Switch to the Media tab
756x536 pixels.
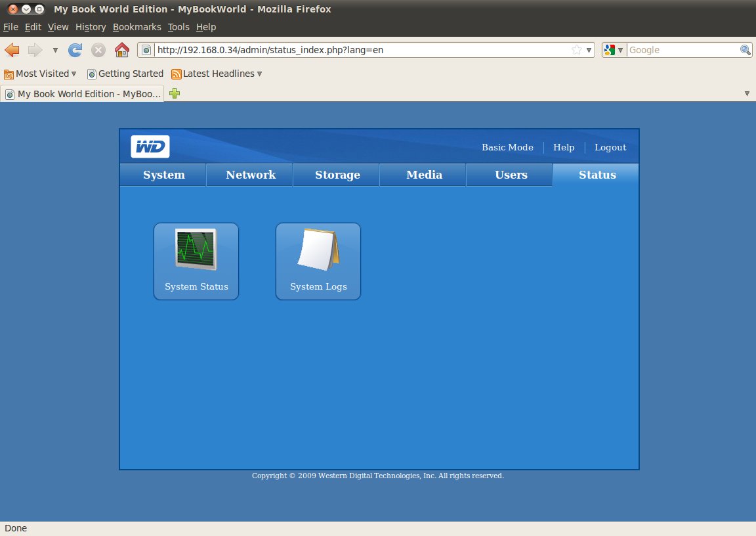point(424,175)
